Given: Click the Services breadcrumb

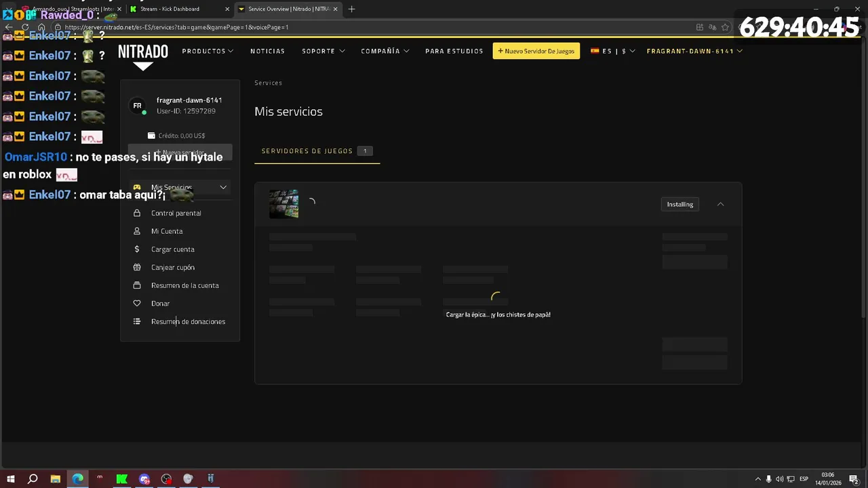Looking at the screenshot, I should pos(268,83).
